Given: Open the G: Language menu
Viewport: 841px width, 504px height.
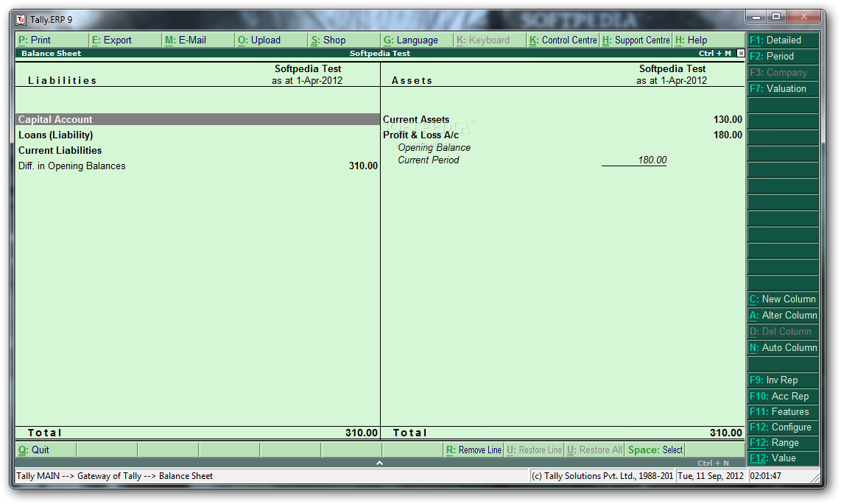Looking at the screenshot, I should tap(418, 40).
